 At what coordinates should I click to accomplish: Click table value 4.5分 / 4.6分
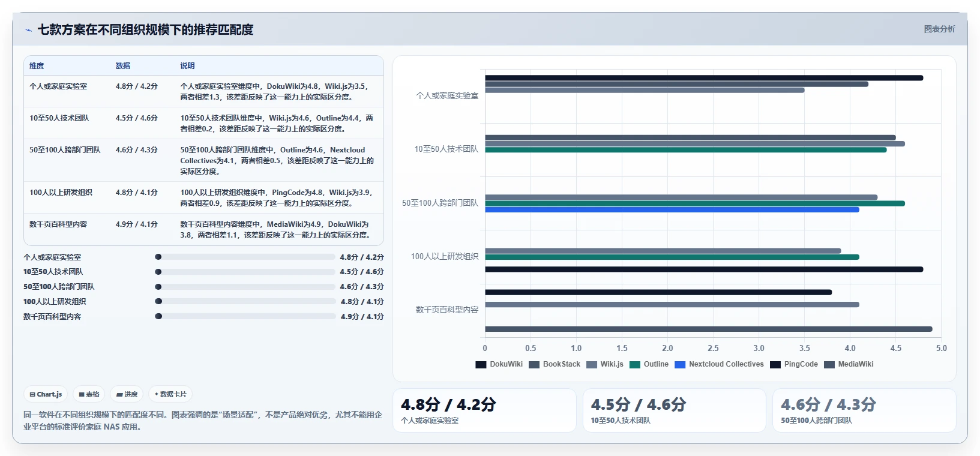tap(137, 118)
